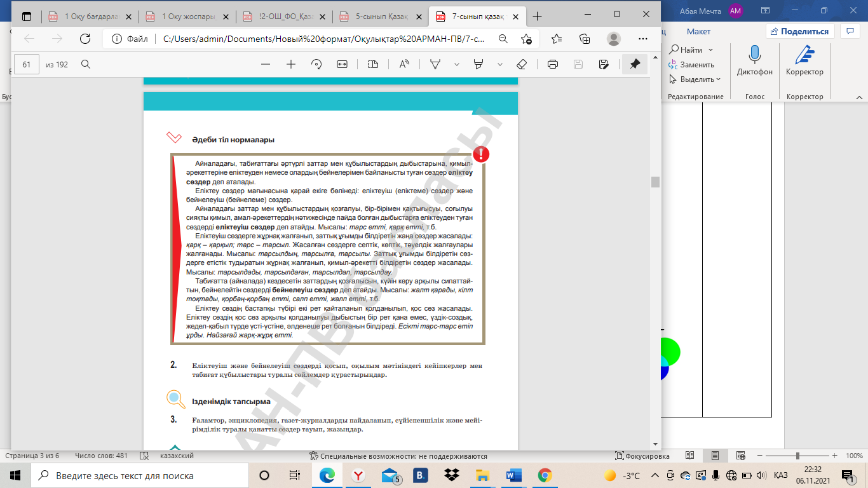The height and width of the screenshot is (488, 868).
Task: Increase Word zoom with plus button
Action: (836, 456)
